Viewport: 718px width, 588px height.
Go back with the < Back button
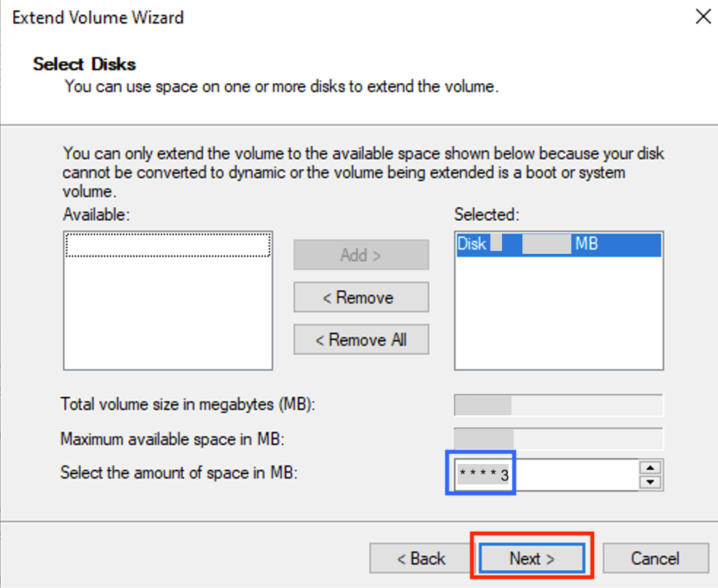tap(420, 559)
